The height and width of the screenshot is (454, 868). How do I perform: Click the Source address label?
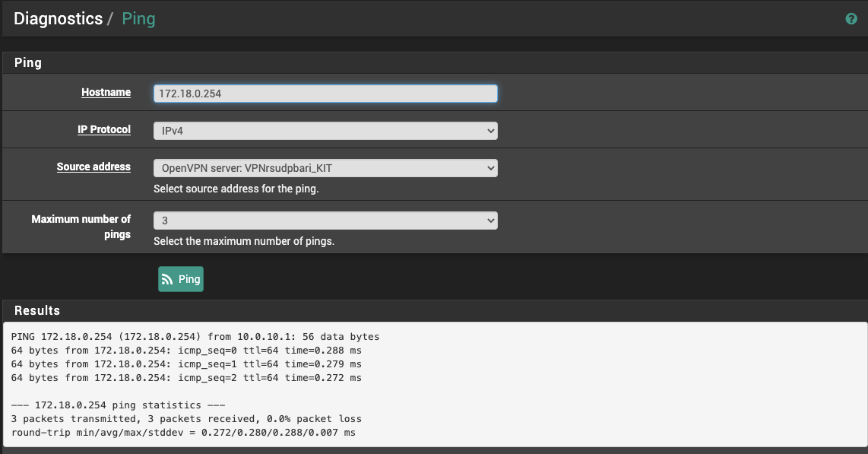coord(93,167)
